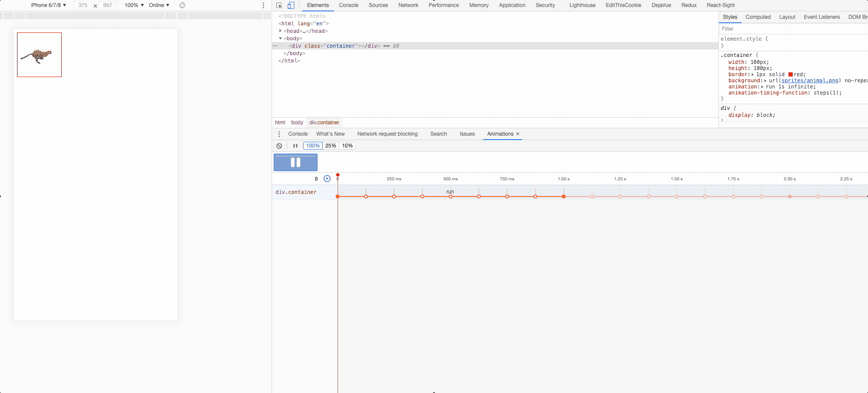Viewport: 868px width, 393px height.
Task: Open the Computed styles tab
Action: coord(758,17)
